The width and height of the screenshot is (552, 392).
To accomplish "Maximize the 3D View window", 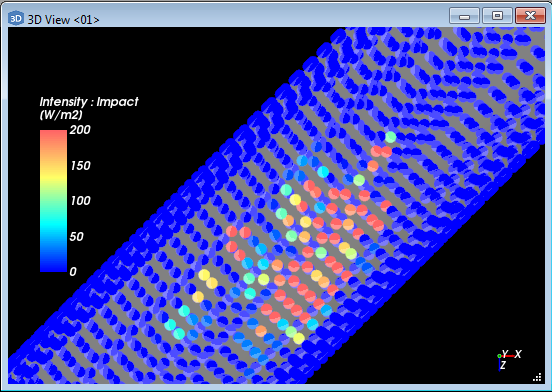I will (497, 16).
